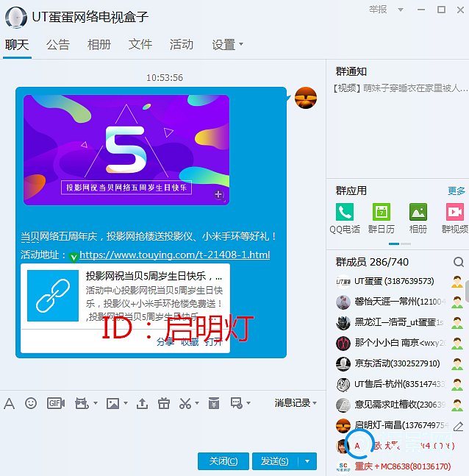
Task: Click the red packet icon in toolbar
Action: pyautogui.click(x=214, y=403)
